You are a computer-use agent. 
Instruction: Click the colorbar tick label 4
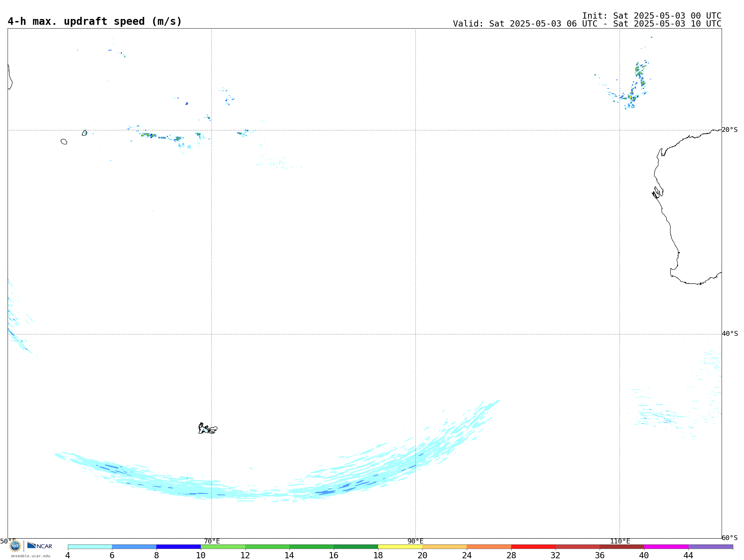coord(68,556)
